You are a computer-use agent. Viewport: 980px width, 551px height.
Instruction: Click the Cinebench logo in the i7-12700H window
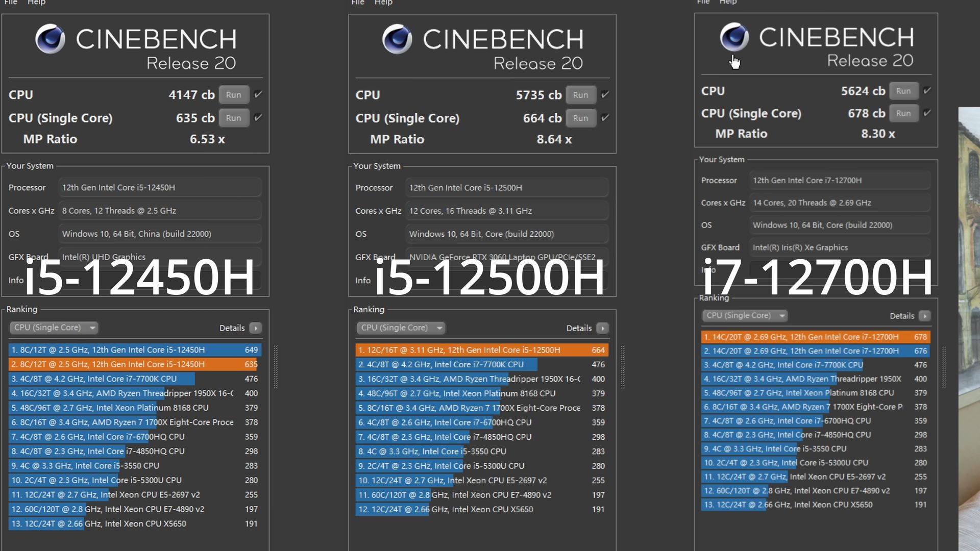point(734,37)
